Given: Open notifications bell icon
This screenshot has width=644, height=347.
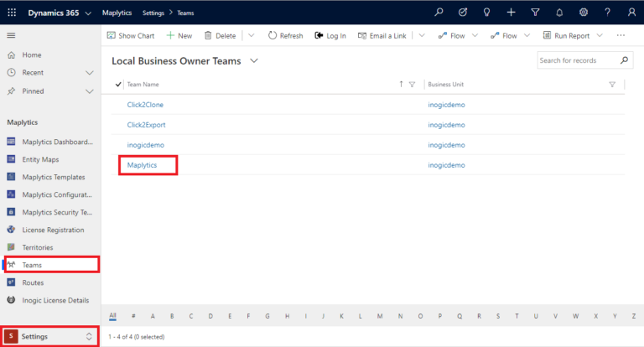Looking at the screenshot, I should tap(559, 13).
